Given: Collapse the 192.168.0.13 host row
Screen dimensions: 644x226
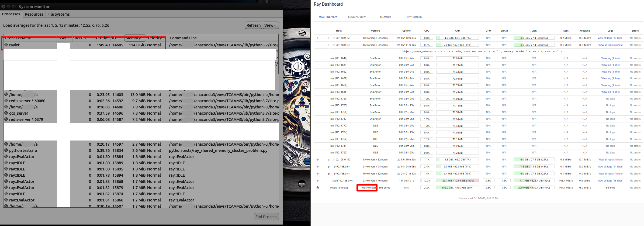Looking at the screenshot, I should (318, 45).
